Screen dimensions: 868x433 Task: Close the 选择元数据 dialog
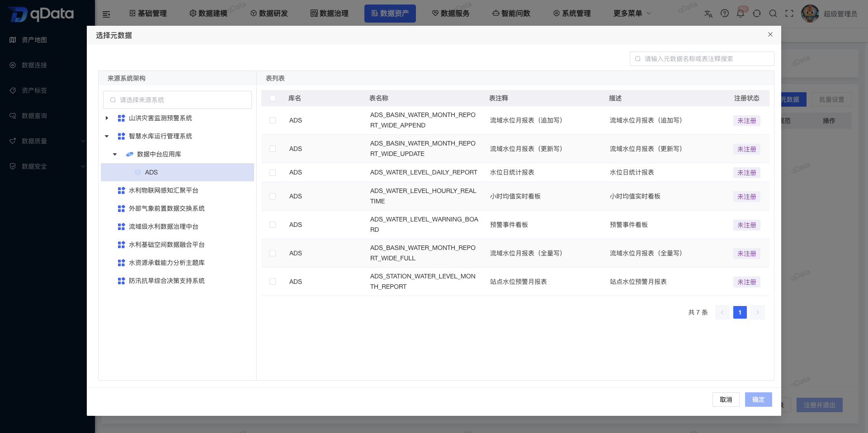click(x=770, y=34)
